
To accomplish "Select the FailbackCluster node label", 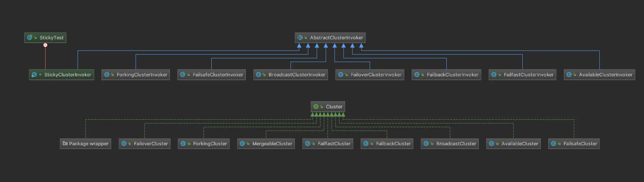I will [x=393, y=144].
